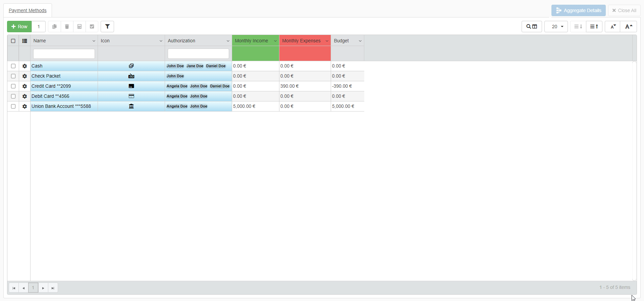This screenshot has width=644, height=301.
Task: Click the filter funnel icon in toolbar
Action: 107,27
